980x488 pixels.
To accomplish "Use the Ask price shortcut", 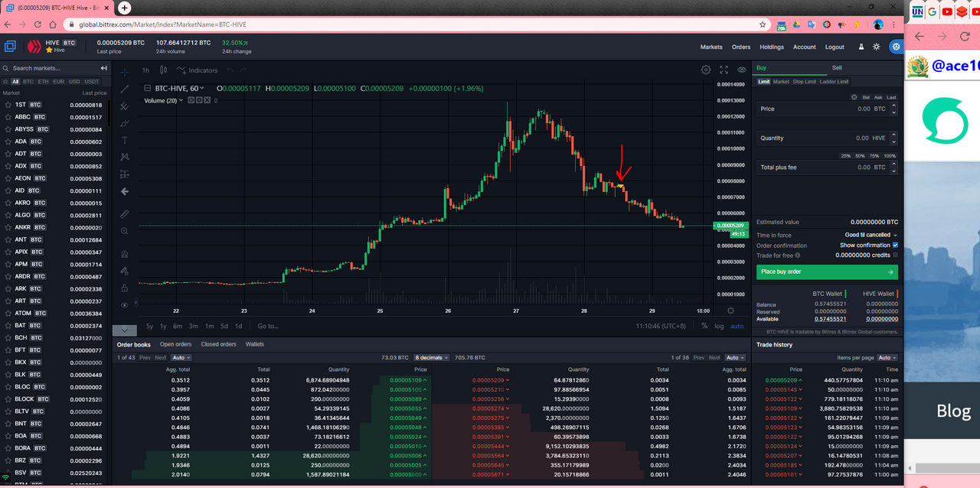I will [878, 97].
